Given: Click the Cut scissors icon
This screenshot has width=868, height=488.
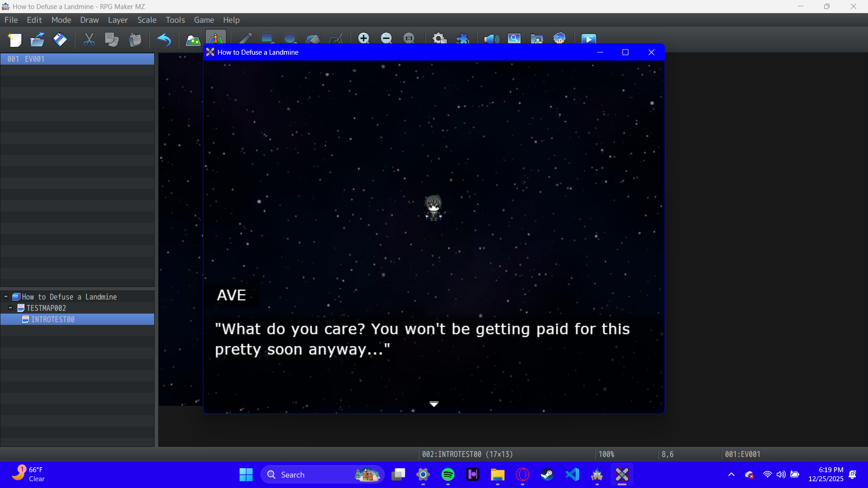Looking at the screenshot, I should click(x=89, y=40).
